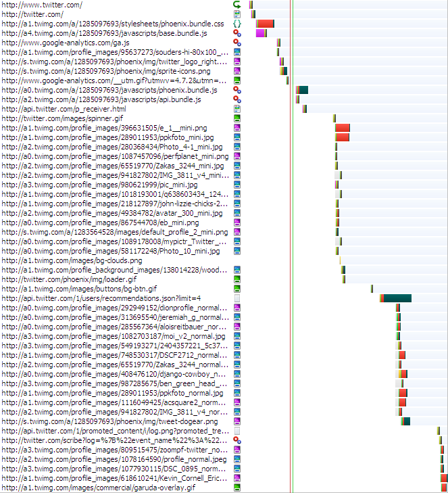Select api.twitter.com/p_receiver.html URL

[x=64, y=109]
